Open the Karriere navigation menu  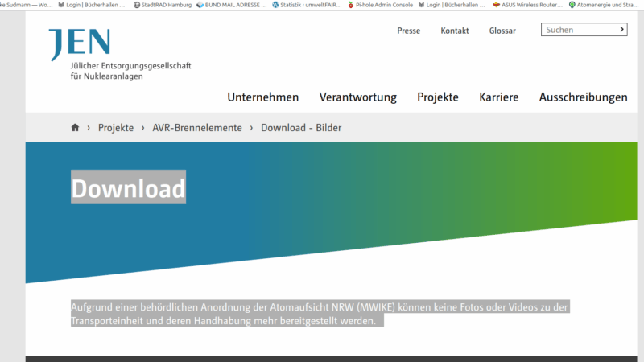coord(498,97)
